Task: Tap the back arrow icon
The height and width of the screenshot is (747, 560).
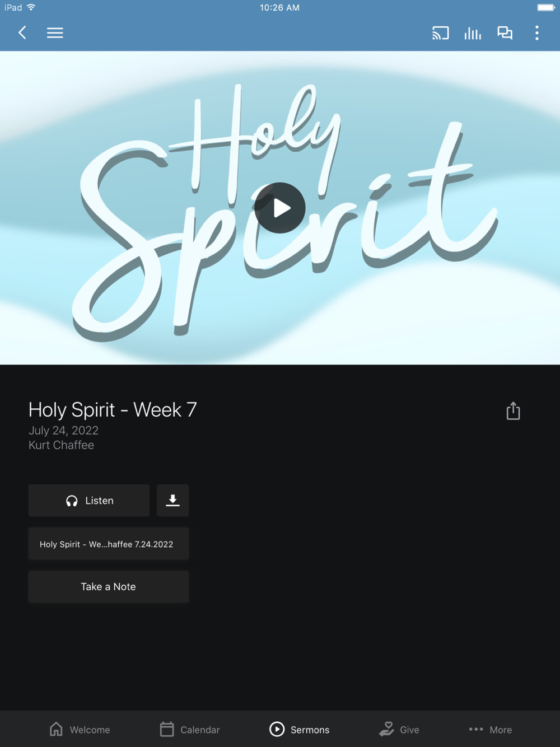Action: coord(22,32)
